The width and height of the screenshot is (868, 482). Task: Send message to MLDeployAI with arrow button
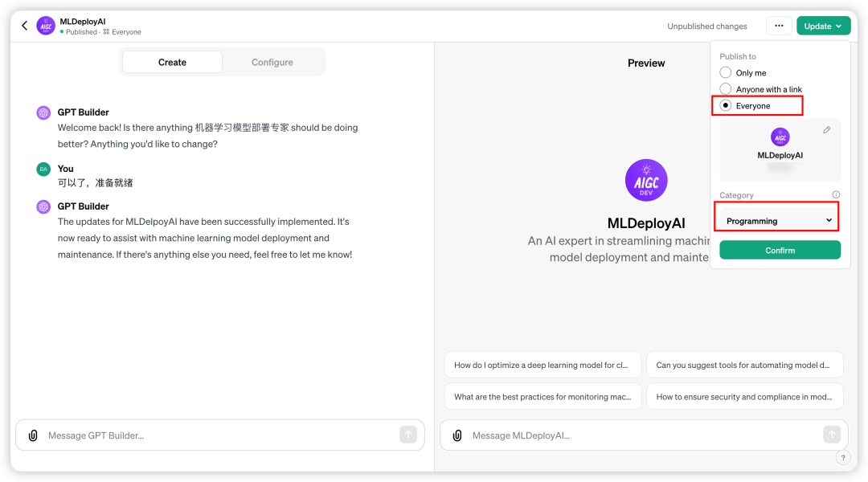click(x=832, y=435)
